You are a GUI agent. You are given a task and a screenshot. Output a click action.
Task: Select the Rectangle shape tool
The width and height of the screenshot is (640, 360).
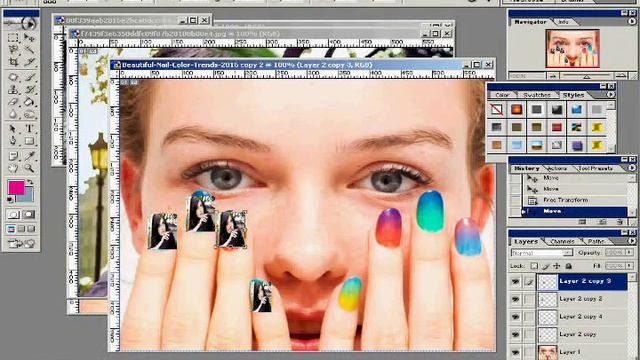pyautogui.click(x=29, y=141)
